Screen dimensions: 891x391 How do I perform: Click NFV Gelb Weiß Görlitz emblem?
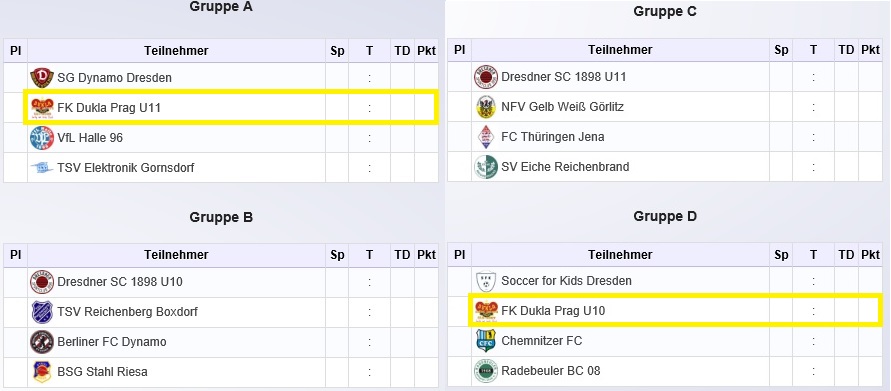486,107
